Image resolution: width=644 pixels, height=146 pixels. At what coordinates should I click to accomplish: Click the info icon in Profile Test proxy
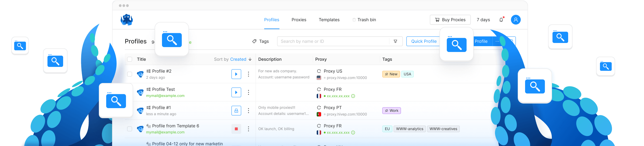tap(353, 96)
